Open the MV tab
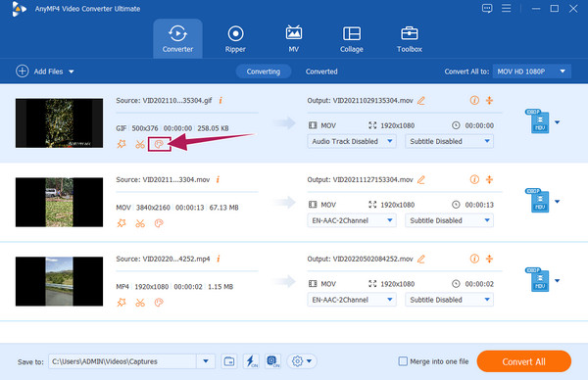The image size is (588, 380). pos(294,38)
